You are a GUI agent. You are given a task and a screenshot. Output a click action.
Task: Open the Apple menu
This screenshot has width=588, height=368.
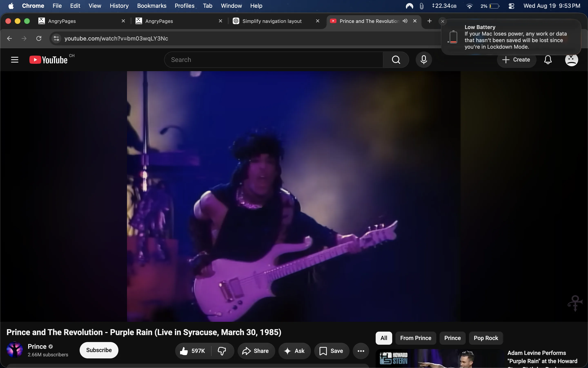click(11, 6)
